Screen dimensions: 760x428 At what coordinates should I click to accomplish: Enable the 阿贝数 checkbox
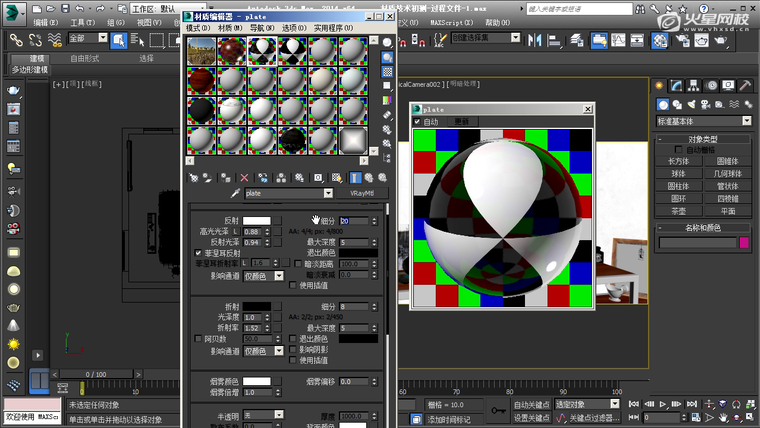pyautogui.click(x=198, y=339)
